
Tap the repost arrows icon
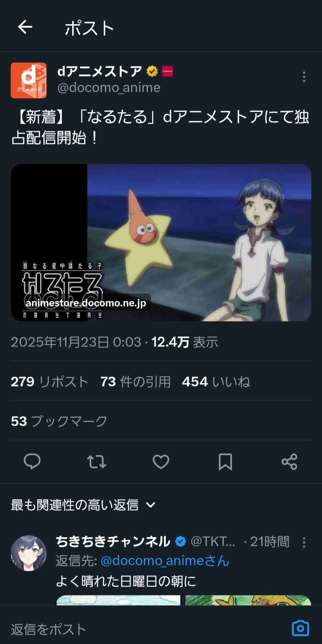pyautogui.click(x=96, y=462)
